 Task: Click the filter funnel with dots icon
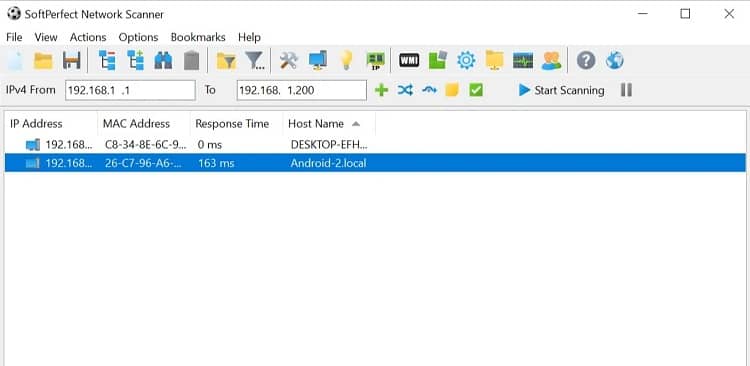tap(254, 61)
